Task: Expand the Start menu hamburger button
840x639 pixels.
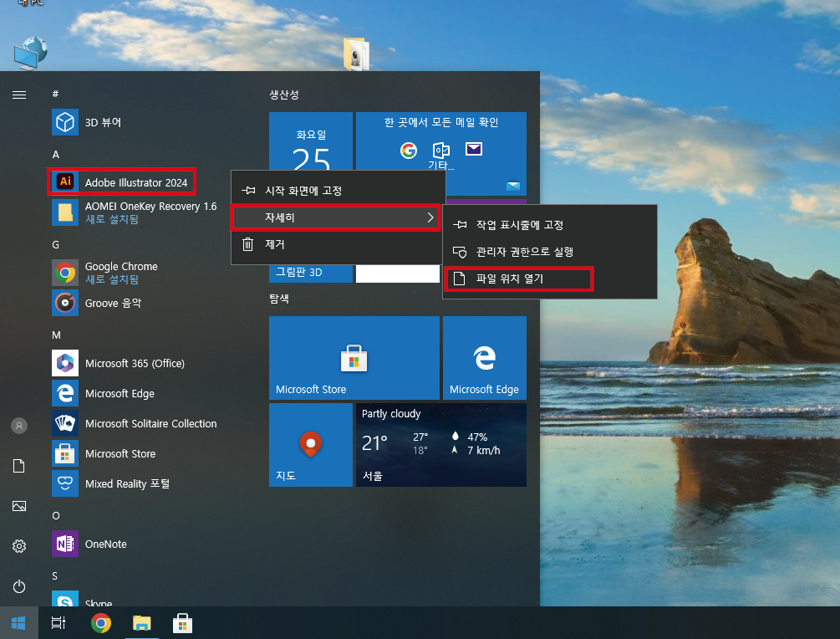Action: tap(19, 95)
